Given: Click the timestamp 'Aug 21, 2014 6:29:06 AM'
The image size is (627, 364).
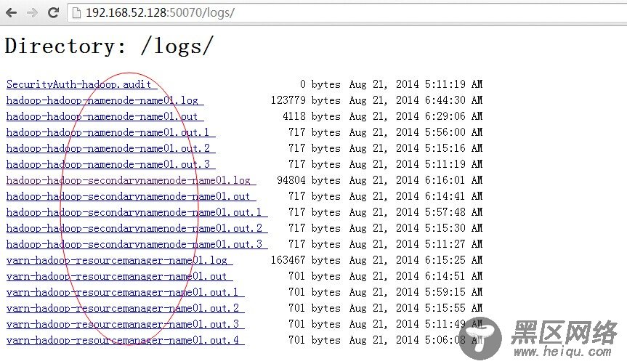Looking at the screenshot, I should pyautogui.click(x=416, y=116).
